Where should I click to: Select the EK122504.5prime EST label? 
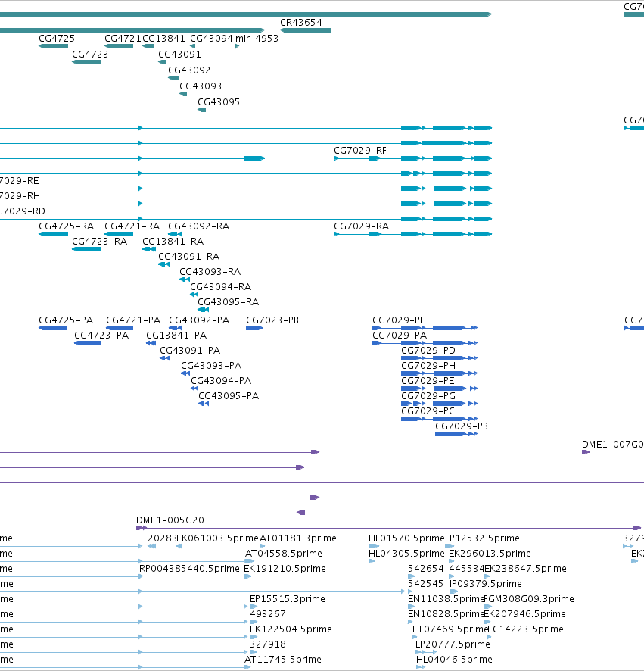click(x=291, y=629)
